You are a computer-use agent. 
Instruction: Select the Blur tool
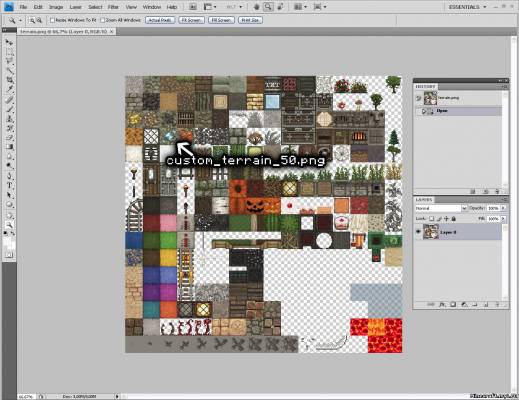(x=9, y=156)
